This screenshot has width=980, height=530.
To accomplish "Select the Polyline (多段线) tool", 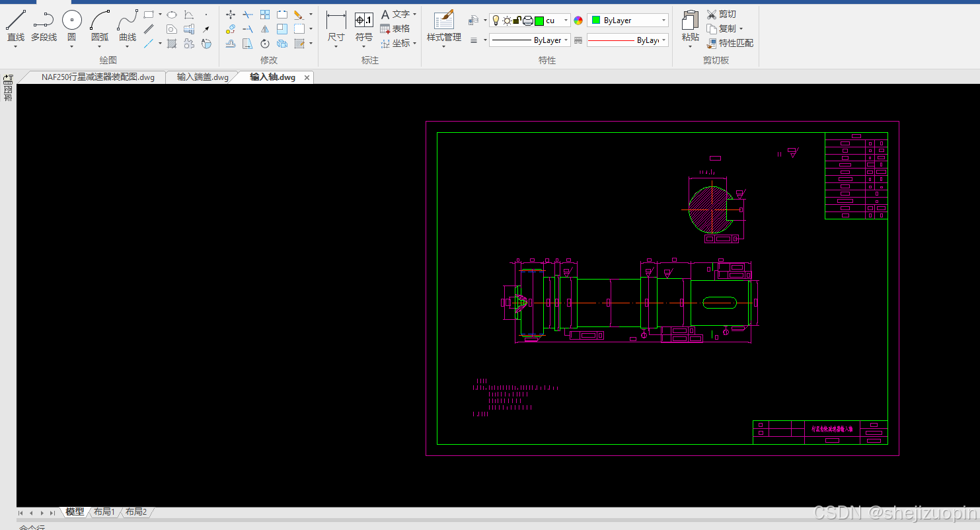I will (44, 26).
